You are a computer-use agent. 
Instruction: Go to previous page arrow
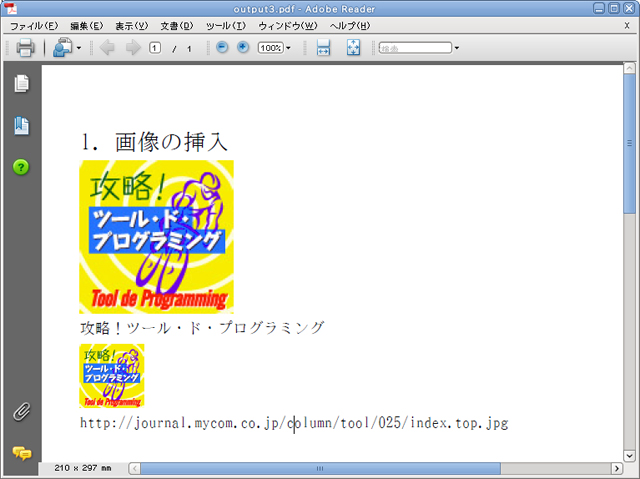[107, 48]
